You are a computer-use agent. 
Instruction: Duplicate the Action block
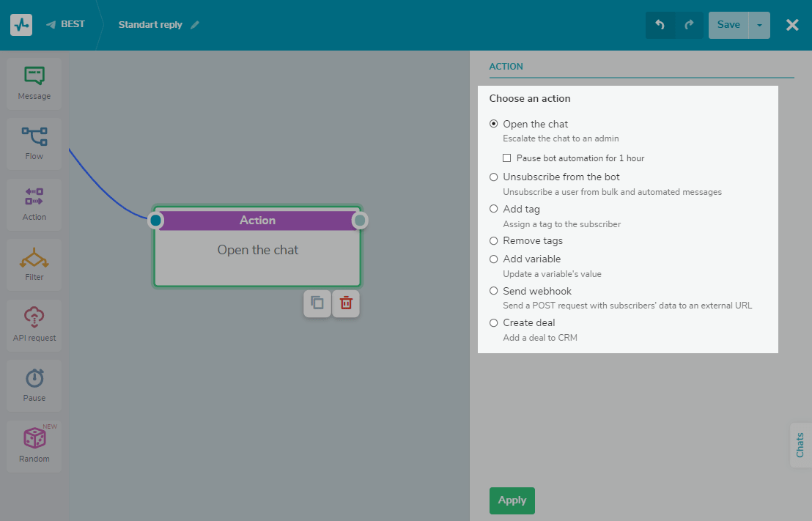tap(317, 303)
